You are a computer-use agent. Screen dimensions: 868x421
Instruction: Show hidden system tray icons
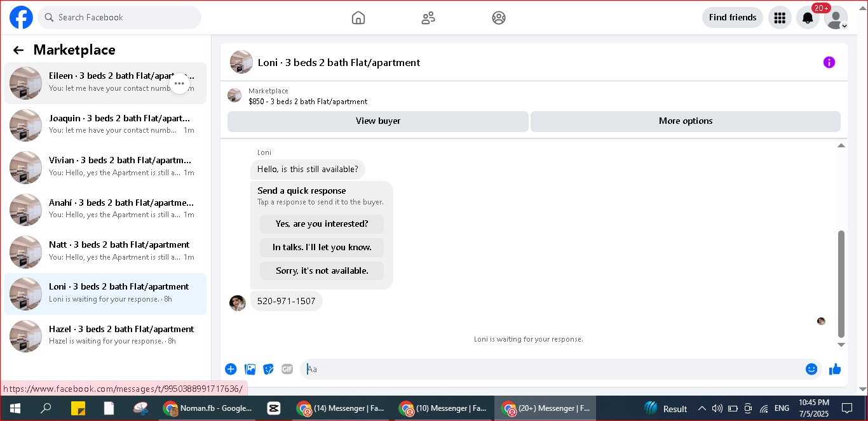[x=702, y=408]
